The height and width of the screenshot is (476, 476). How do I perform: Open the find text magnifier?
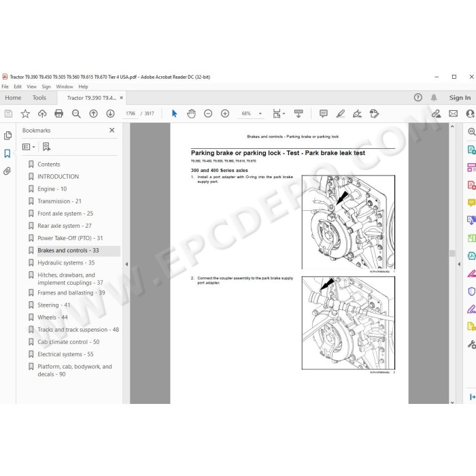coord(76,114)
